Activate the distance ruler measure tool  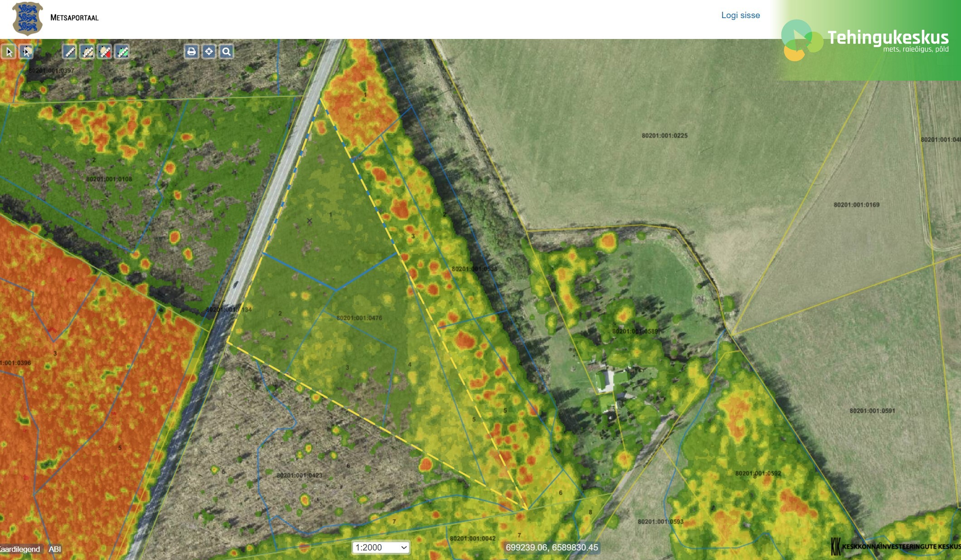(x=69, y=52)
